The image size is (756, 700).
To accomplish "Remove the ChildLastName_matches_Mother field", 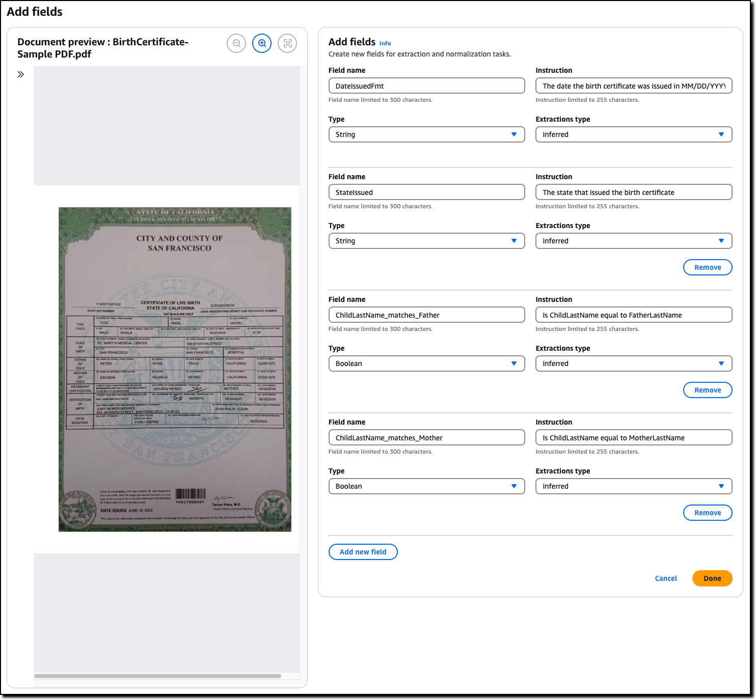I will [x=708, y=513].
